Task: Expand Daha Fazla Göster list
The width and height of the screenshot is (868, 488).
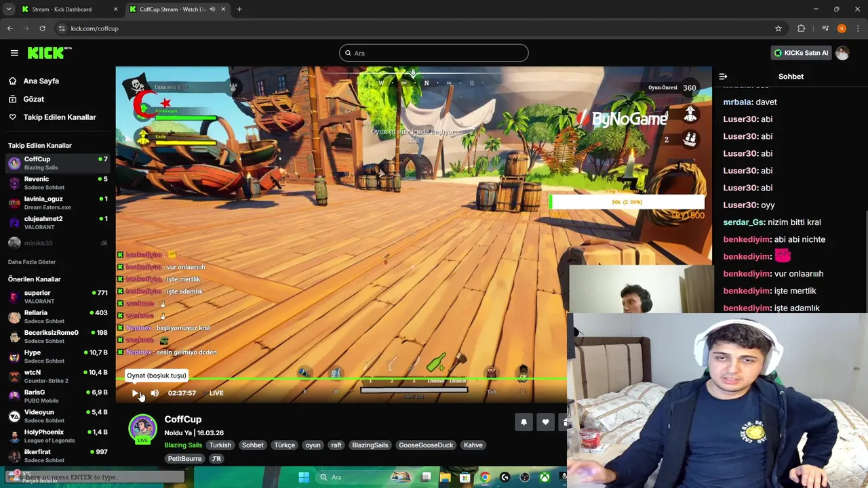Action: click(32, 262)
